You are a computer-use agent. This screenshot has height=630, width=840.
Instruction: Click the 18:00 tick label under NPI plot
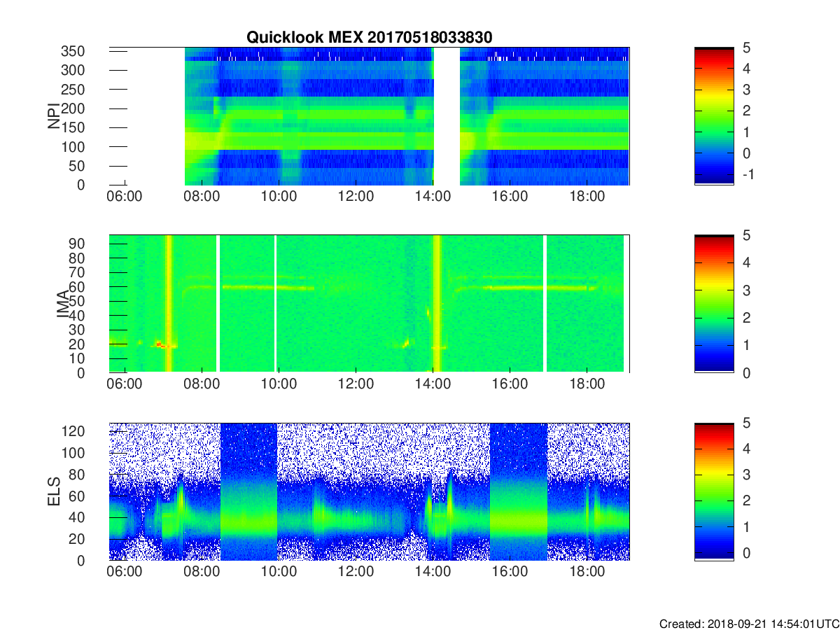(x=587, y=197)
